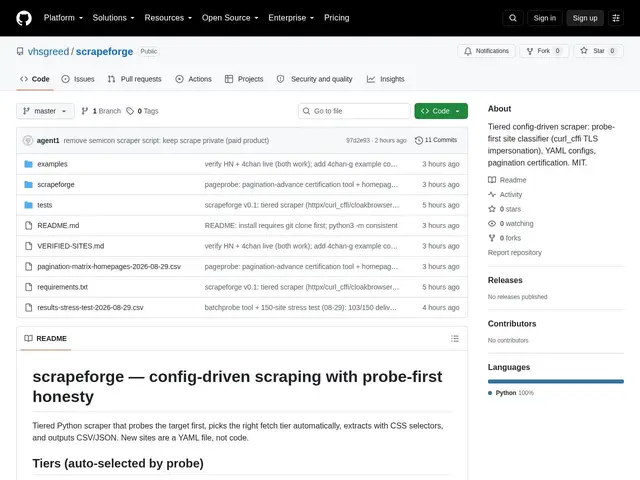Click the agent1 author name
Screen dimensions: 640x480
coord(48,140)
